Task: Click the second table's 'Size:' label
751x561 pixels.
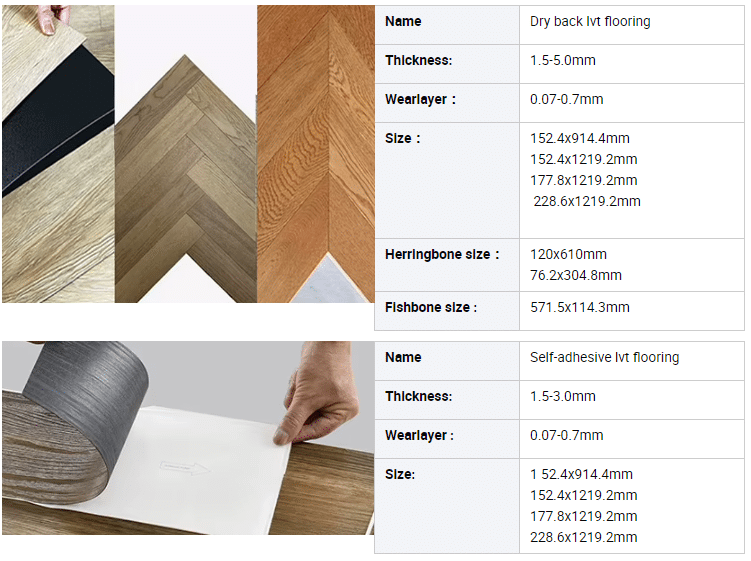Action: pyautogui.click(x=400, y=474)
